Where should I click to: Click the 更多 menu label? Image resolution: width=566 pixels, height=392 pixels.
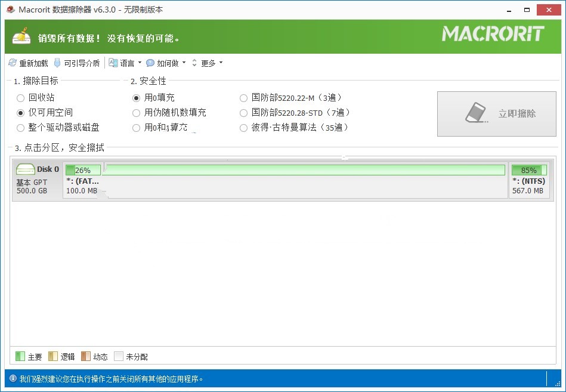[208, 63]
